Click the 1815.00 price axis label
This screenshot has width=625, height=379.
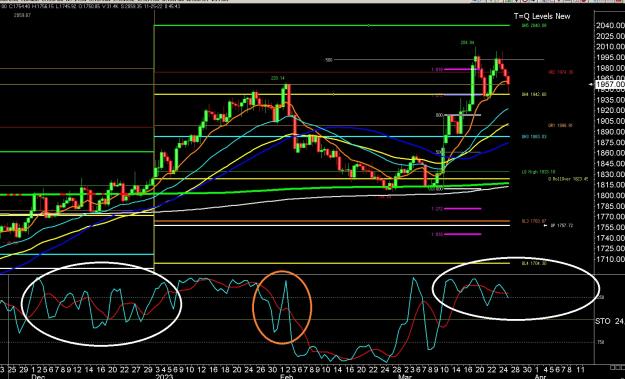click(x=610, y=185)
